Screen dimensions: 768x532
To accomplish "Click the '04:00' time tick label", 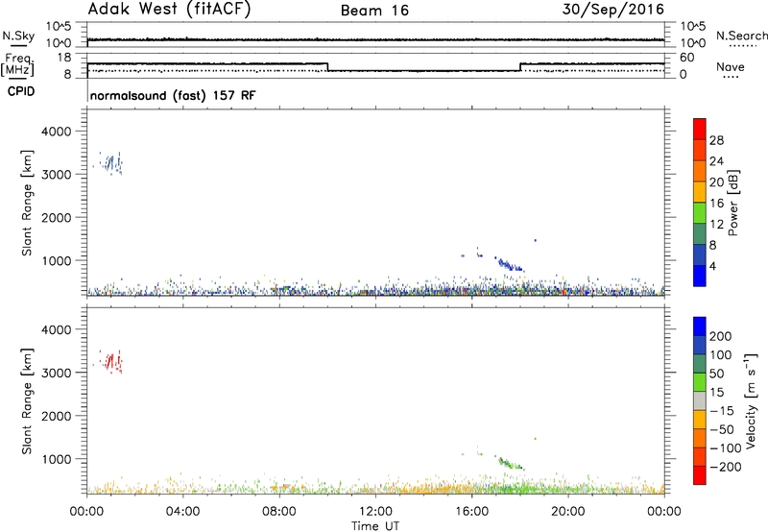I will pos(183,512).
